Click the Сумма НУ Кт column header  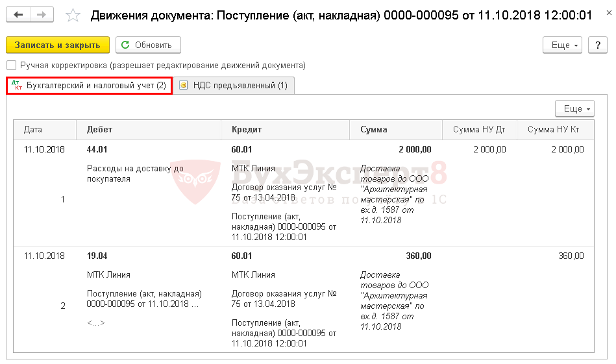click(553, 130)
